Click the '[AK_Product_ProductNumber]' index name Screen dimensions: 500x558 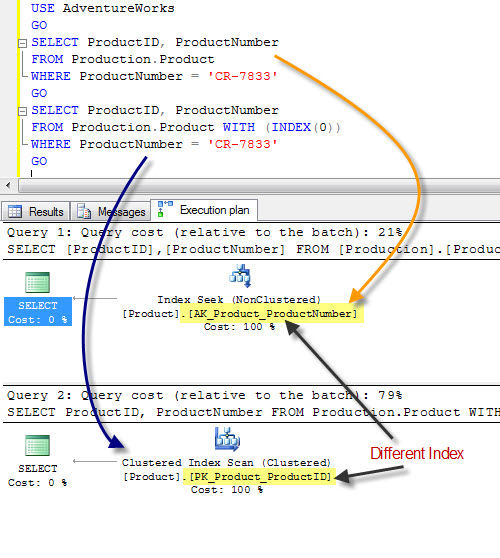click(x=272, y=314)
